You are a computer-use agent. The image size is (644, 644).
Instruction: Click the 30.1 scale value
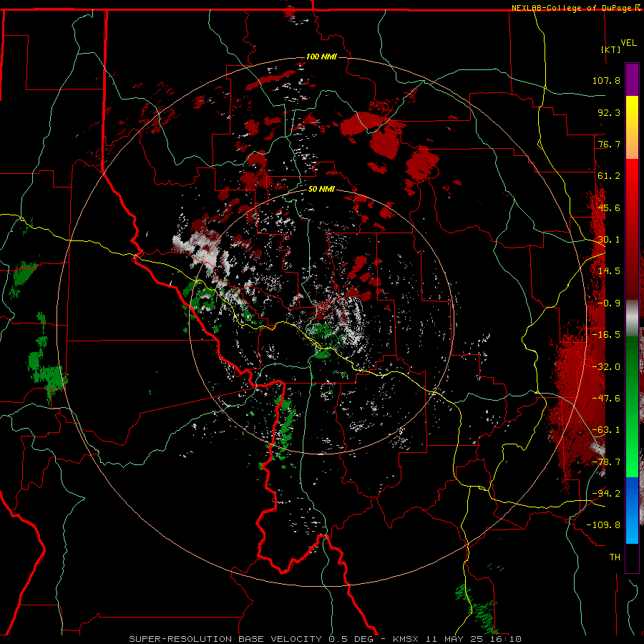(x=609, y=240)
